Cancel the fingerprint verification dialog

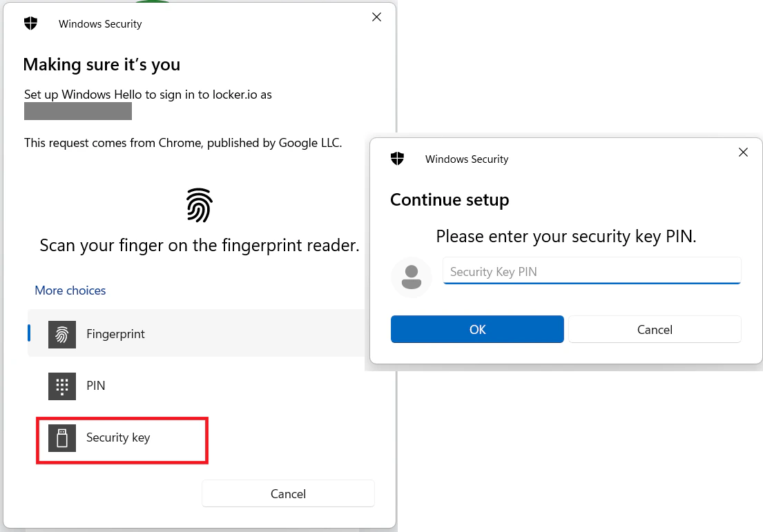(x=288, y=493)
